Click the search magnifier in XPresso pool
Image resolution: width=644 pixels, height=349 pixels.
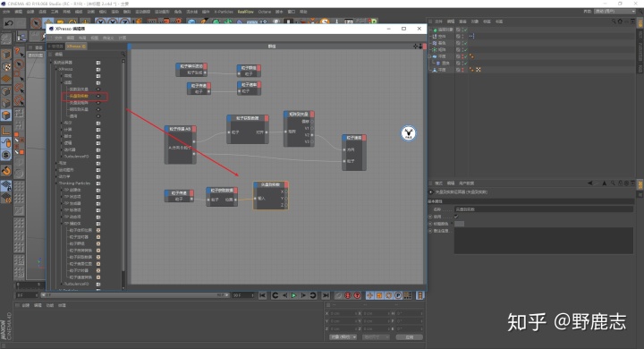(123, 54)
